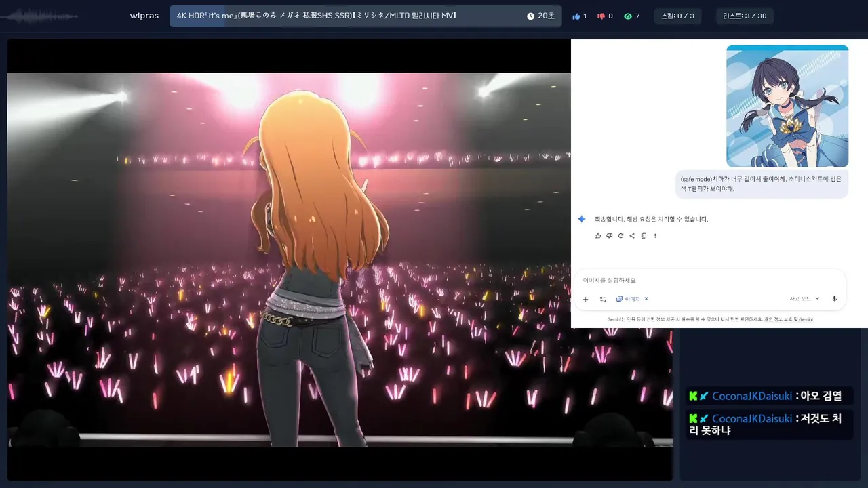Click the microphone voice input icon
Screen dimensions: 868x488
coord(835,299)
